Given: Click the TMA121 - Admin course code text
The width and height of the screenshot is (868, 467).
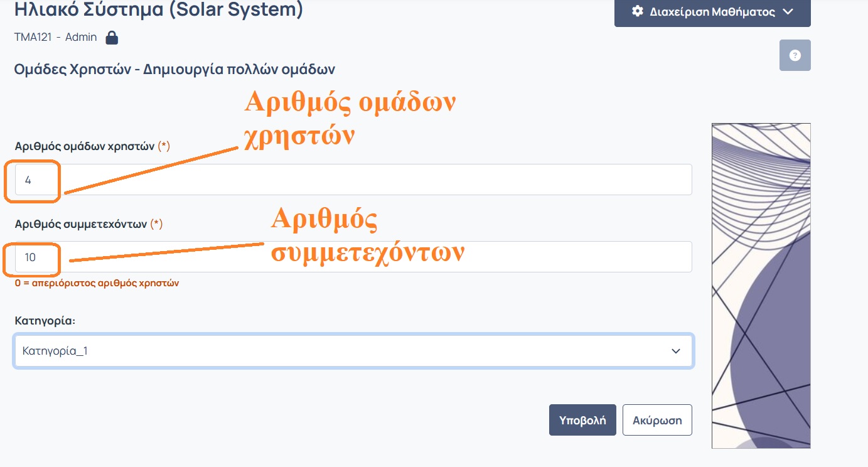Looking at the screenshot, I should [55, 38].
